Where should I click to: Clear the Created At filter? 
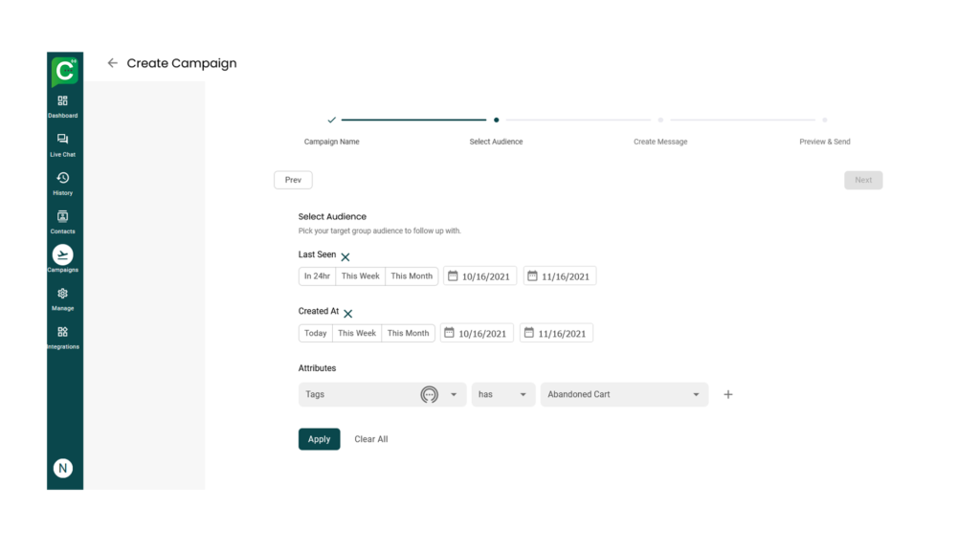[x=348, y=314]
